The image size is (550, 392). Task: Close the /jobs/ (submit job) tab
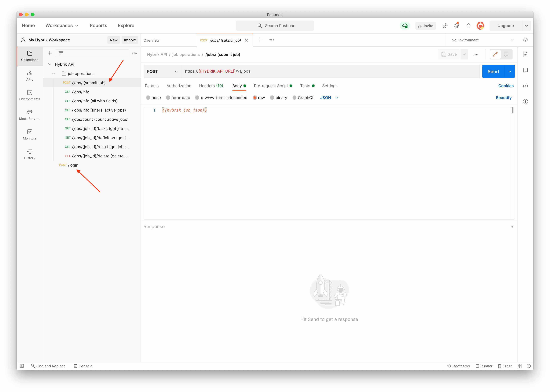pos(247,40)
